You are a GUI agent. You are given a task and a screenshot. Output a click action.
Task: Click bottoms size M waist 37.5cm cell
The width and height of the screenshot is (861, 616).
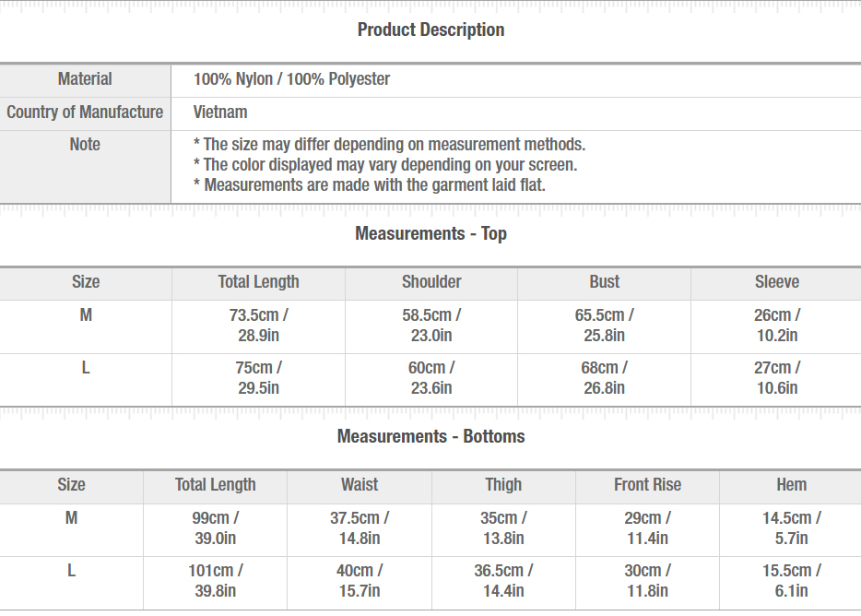[360, 528]
